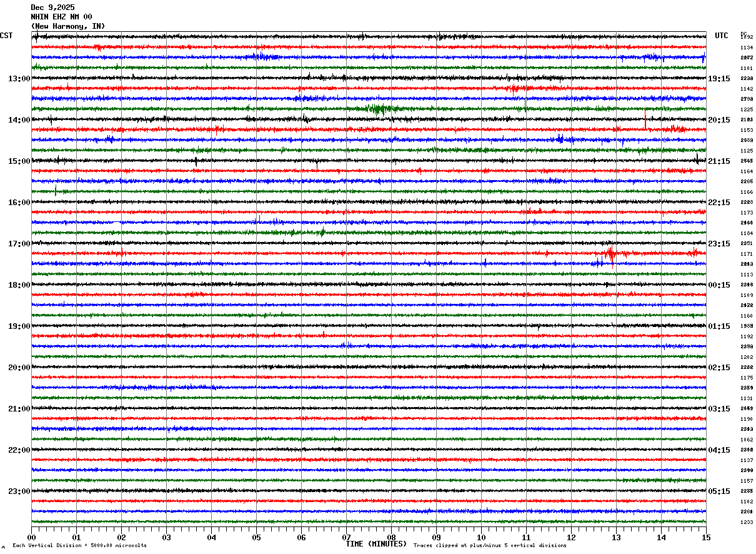This screenshot has height=554, width=756.
Task: Click the 04:15 UTC time label
Action: click(719, 450)
